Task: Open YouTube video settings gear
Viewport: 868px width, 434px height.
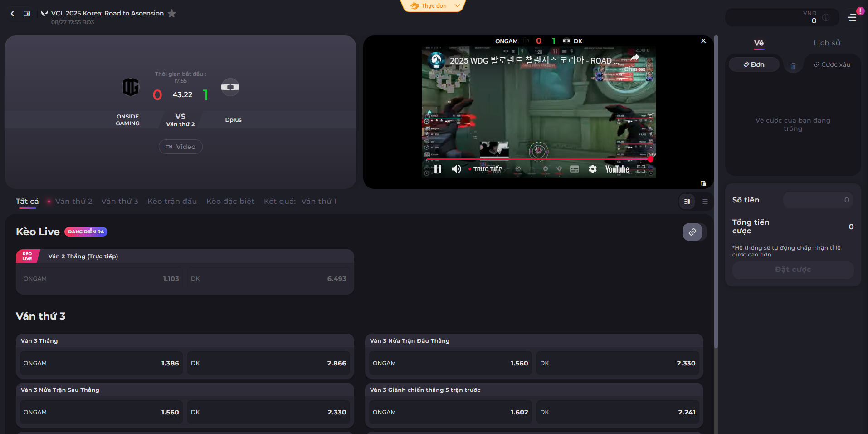Action: [592, 169]
